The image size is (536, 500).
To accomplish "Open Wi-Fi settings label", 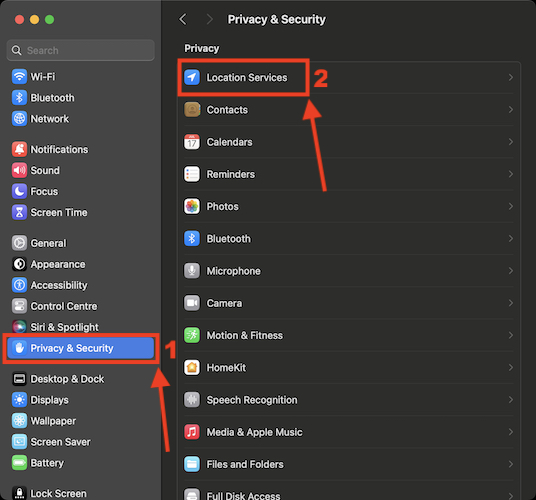I will coord(43,77).
